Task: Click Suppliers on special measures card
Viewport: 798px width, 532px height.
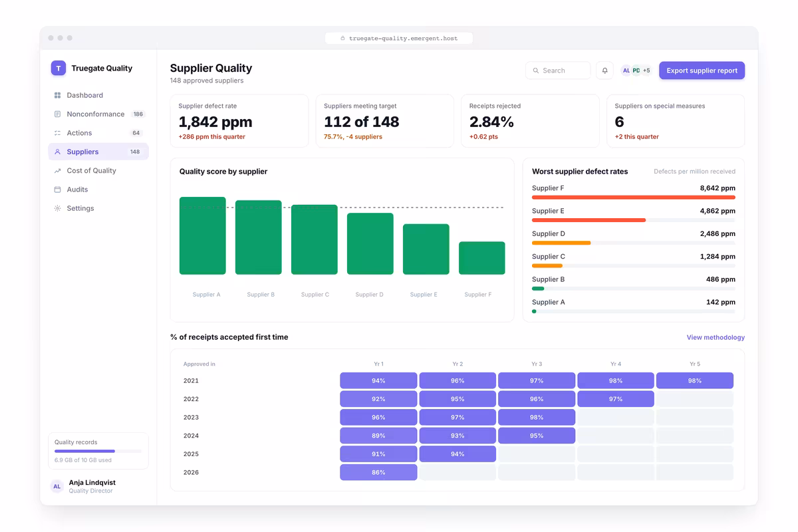Action: point(676,121)
